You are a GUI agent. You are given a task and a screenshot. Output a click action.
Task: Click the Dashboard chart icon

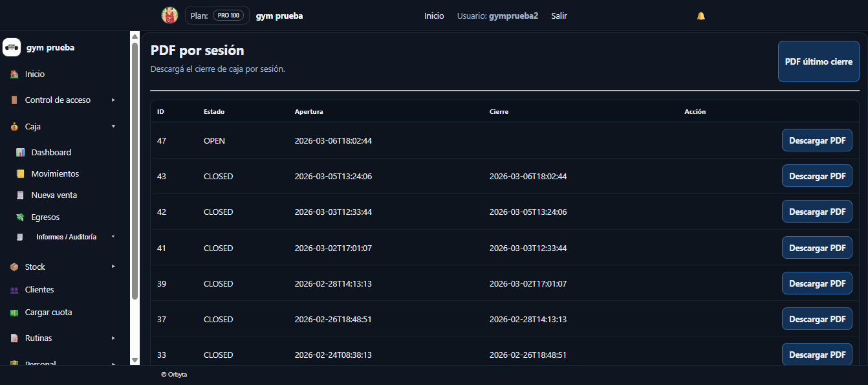20,153
